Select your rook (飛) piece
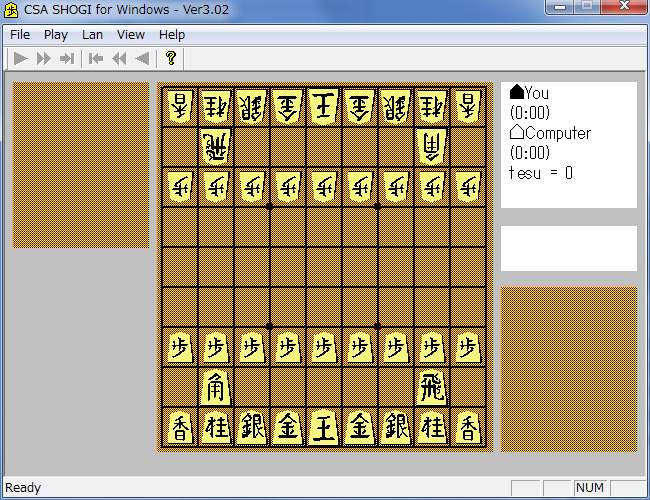Image resolution: width=650 pixels, height=500 pixels. click(x=432, y=387)
